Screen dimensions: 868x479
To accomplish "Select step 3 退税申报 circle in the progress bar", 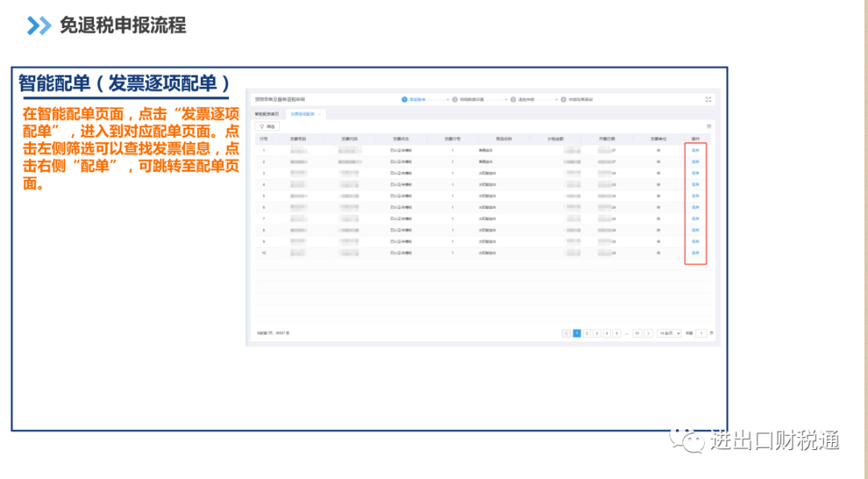I will click(513, 100).
